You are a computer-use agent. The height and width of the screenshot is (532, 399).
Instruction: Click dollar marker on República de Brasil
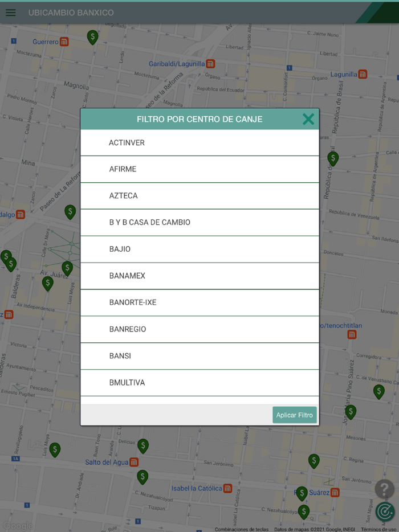pos(333,159)
